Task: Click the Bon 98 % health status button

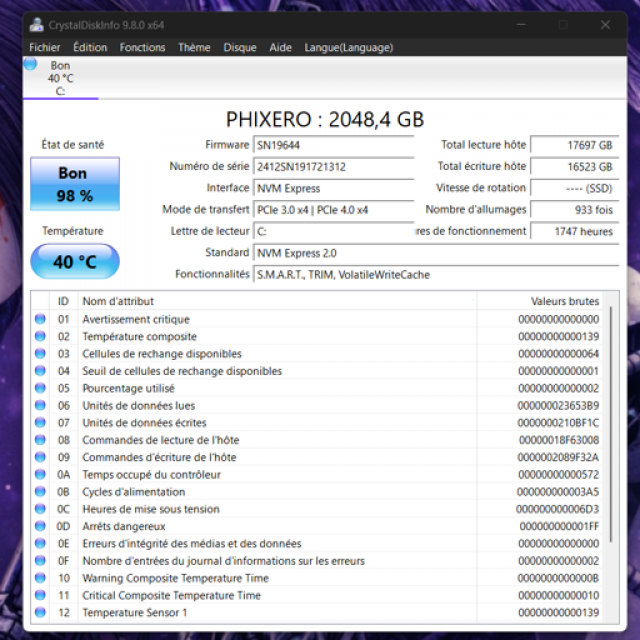Action: 74,184
